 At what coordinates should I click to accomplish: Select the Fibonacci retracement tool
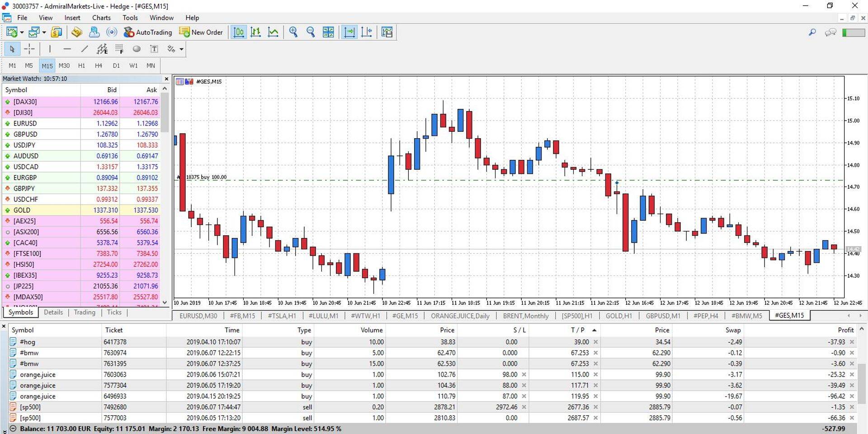point(119,49)
